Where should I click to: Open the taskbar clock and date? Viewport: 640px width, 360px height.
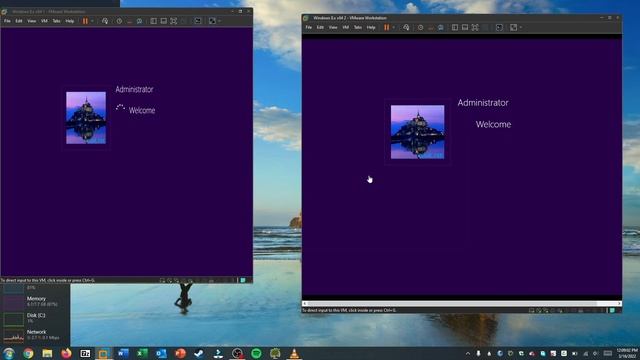coord(627,353)
